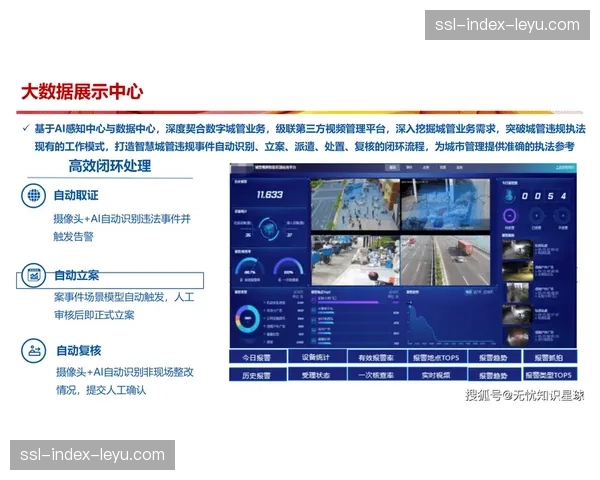This screenshot has height=480, width=600.
Task: Click description line starting 现有的工作模式
Action: point(305,146)
